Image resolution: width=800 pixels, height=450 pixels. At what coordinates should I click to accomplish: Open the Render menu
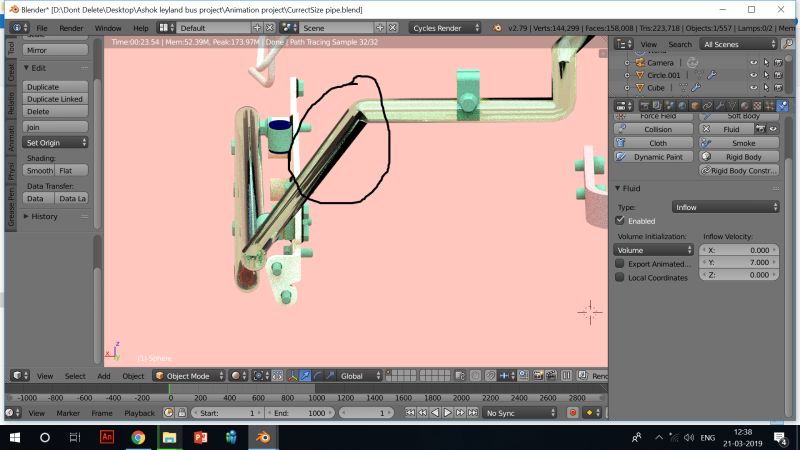click(71, 28)
